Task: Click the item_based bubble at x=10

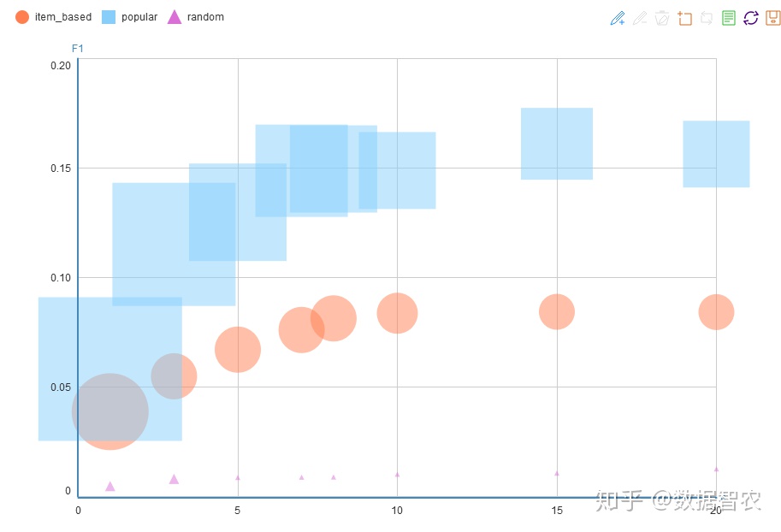Action: pos(397,313)
